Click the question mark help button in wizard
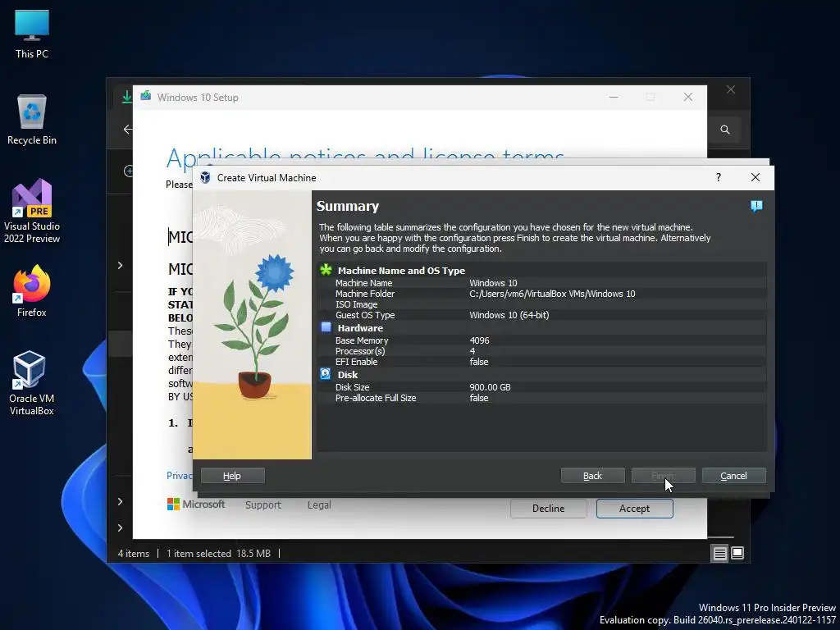This screenshot has height=630, width=840. coord(719,177)
